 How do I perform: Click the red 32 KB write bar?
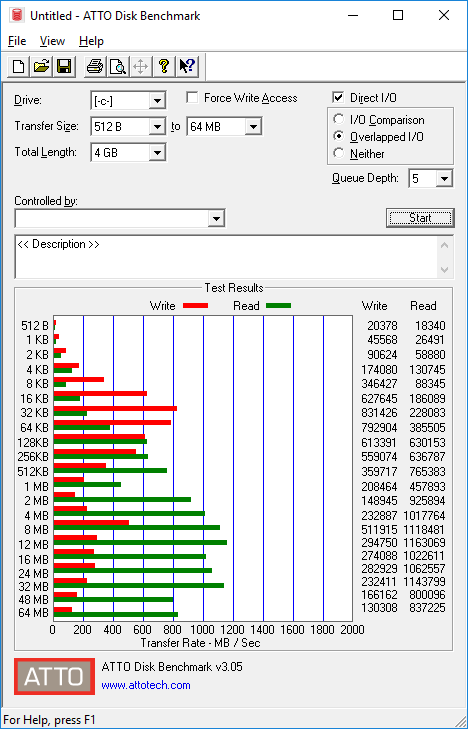point(115,408)
